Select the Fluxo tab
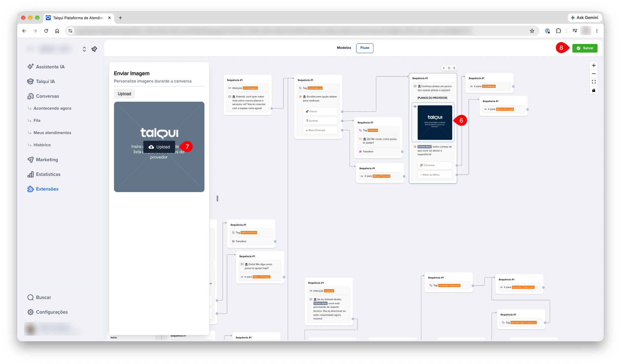 tap(365, 48)
